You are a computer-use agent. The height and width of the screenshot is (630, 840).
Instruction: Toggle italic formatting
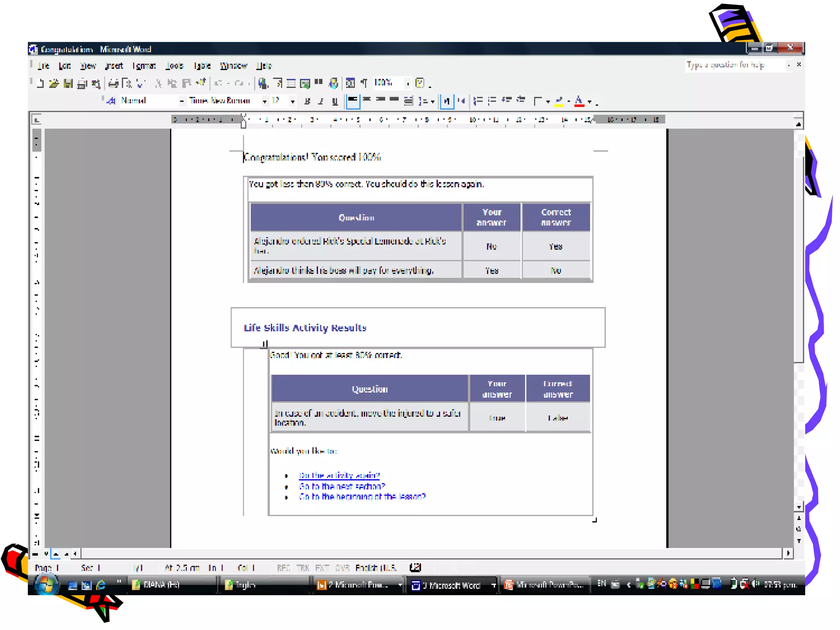click(321, 101)
